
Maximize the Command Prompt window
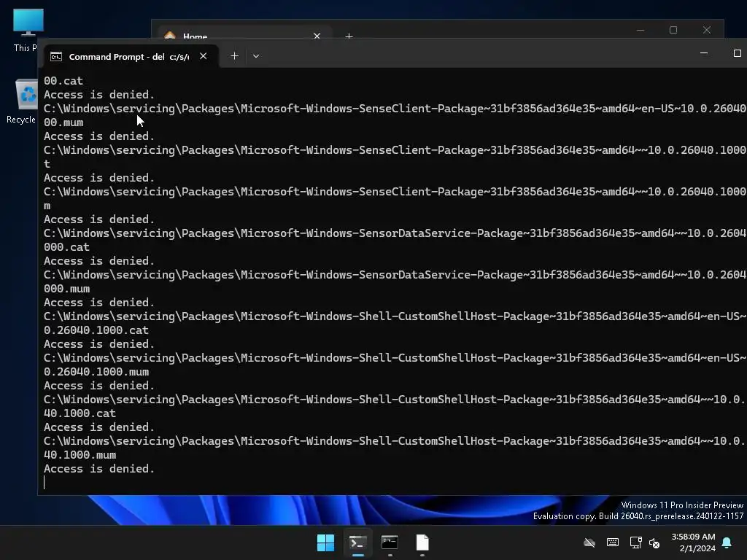tap(737, 53)
